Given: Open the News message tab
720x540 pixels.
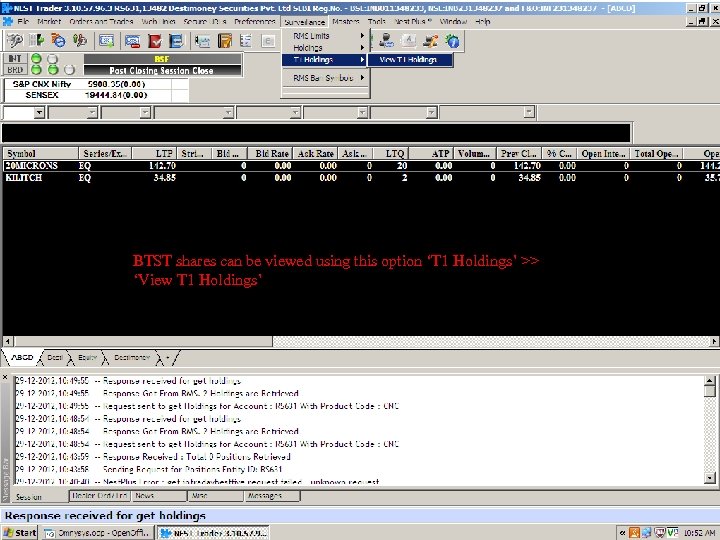Looking at the screenshot, I should coord(159,496).
